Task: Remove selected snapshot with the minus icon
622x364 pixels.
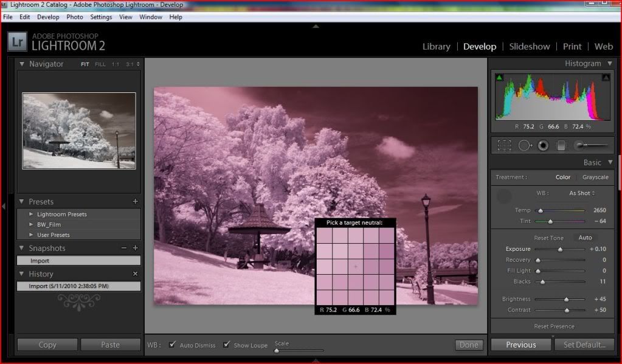Action: point(124,248)
